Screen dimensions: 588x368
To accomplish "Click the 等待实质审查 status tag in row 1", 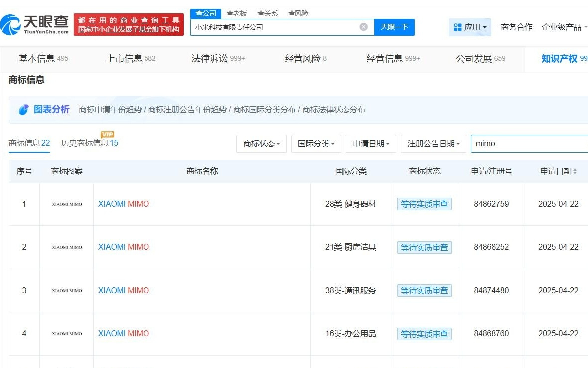I will coord(424,204).
